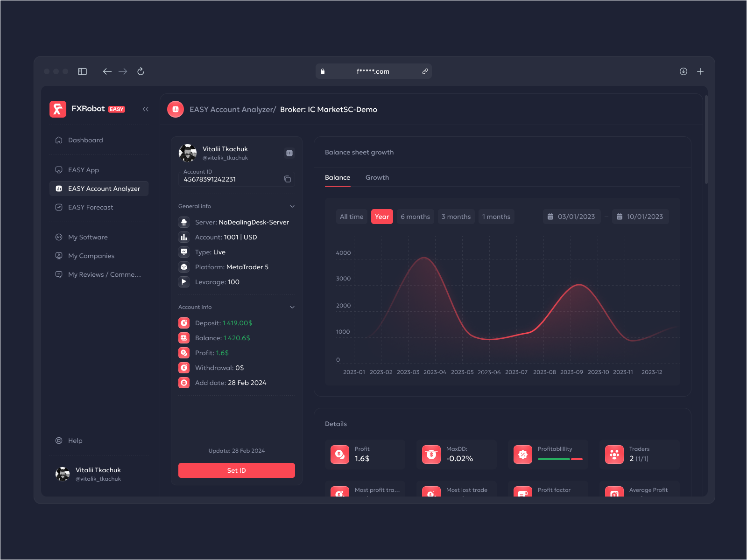This screenshot has height=560, width=747.
Task: Click the EASY Forecast icon
Action: (x=58, y=207)
